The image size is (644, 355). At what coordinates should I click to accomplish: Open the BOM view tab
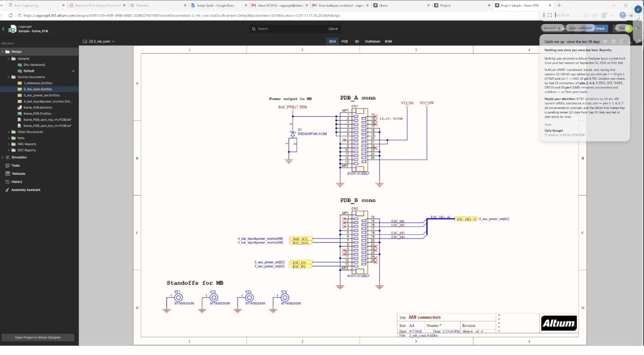(x=388, y=41)
